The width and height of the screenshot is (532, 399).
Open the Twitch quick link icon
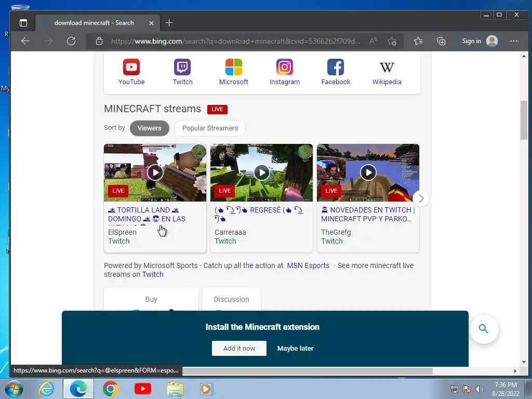[x=182, y=67]
